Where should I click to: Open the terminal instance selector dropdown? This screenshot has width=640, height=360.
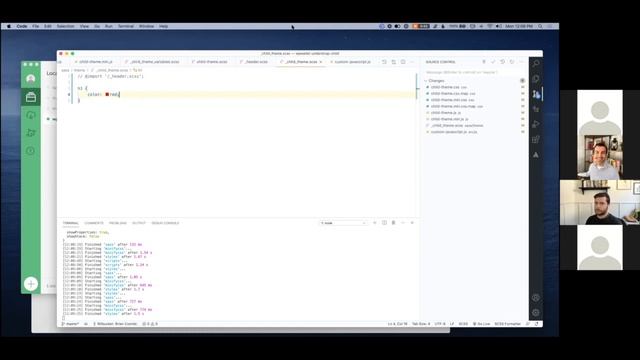coord(343,223)
